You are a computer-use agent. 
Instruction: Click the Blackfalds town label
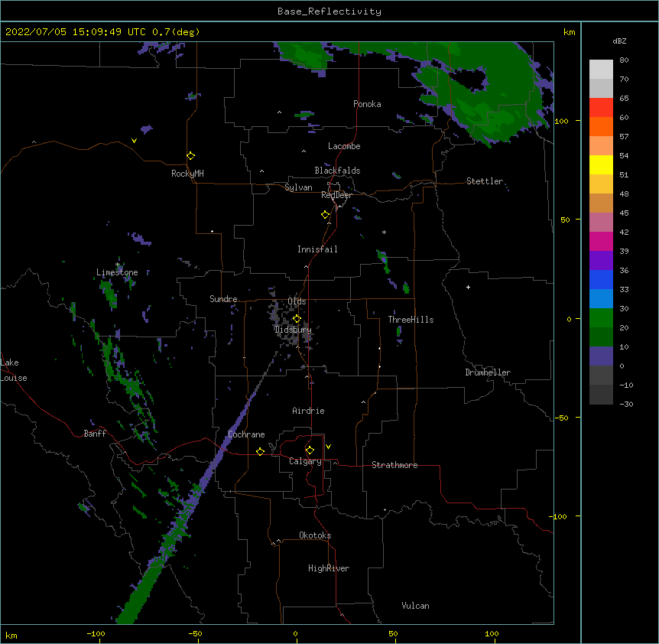point(337,171)
